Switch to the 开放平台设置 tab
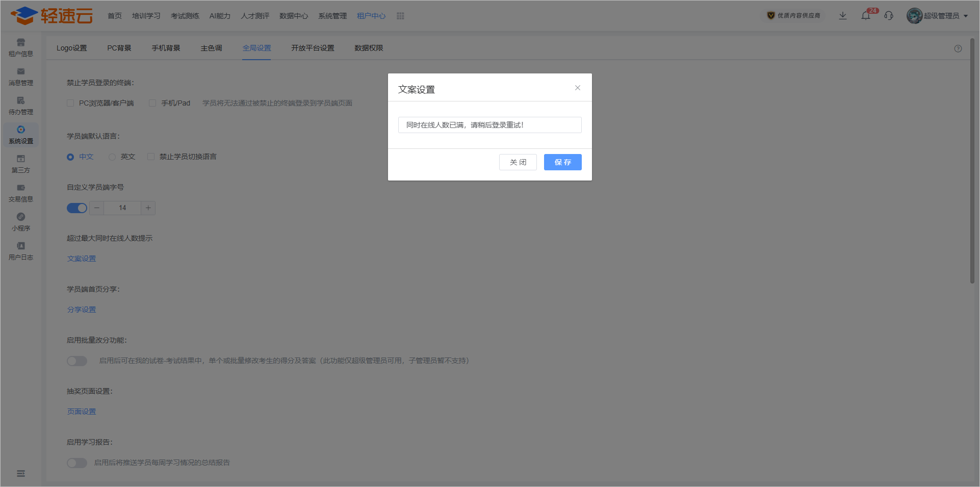 (313, 48)
